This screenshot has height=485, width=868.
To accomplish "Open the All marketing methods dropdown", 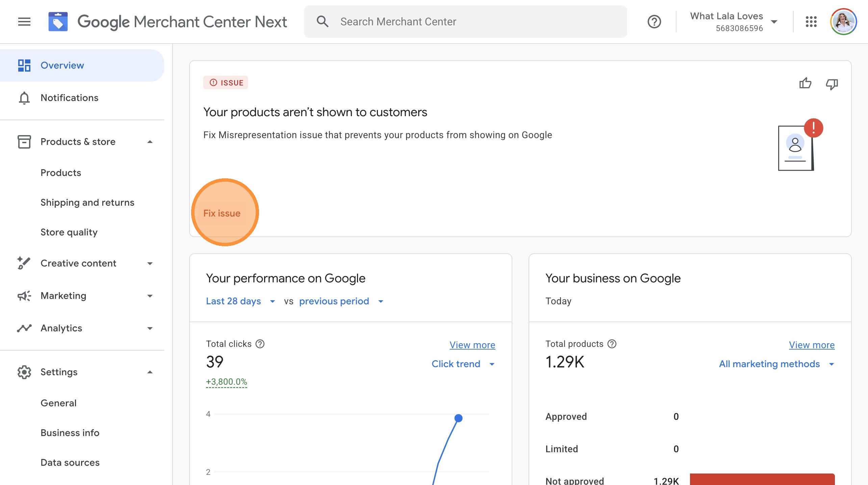I will [x=776, y=364].
